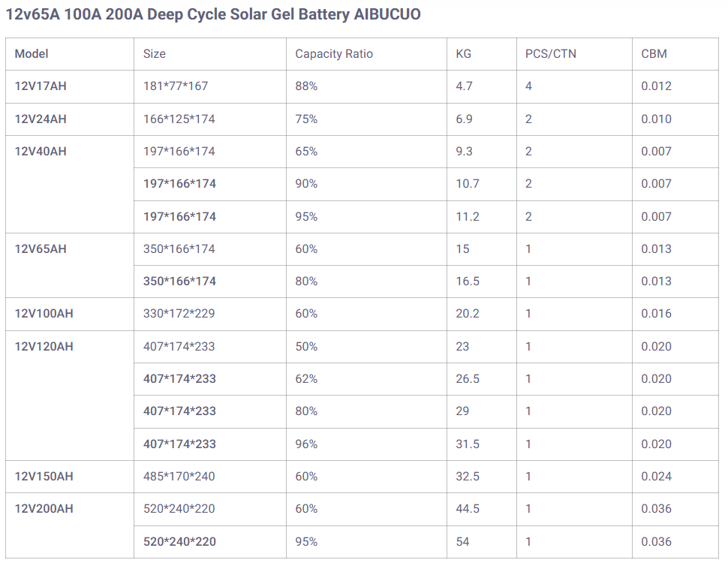Select the 4 PCS/CTN value cell

[528, 86]
